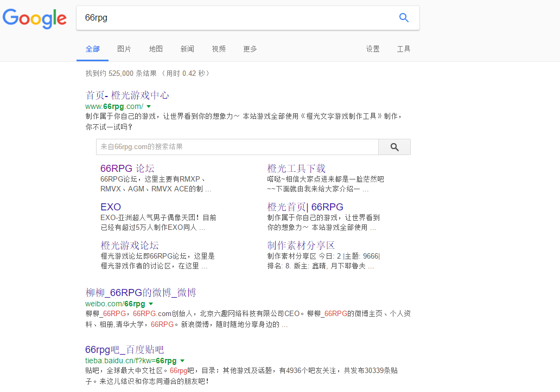This screenshot has height=392, width=560.
Task: Open dropdown arrow next to www.66rpg.com
Action: [149, 107]
